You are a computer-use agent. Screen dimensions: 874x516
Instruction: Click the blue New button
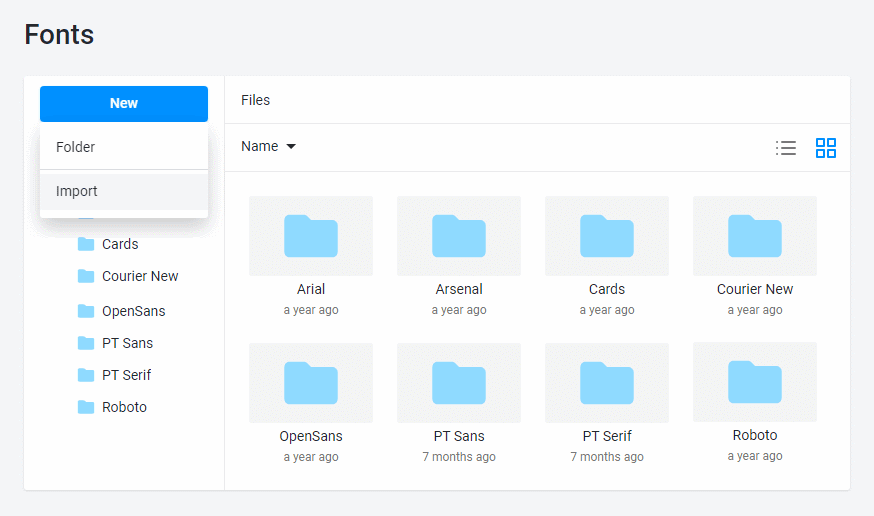click(124, 104)
